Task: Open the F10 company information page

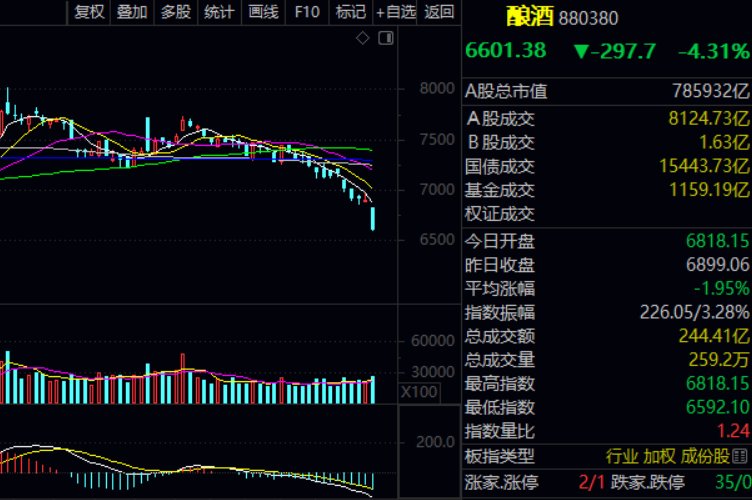Action: [308, 12]
